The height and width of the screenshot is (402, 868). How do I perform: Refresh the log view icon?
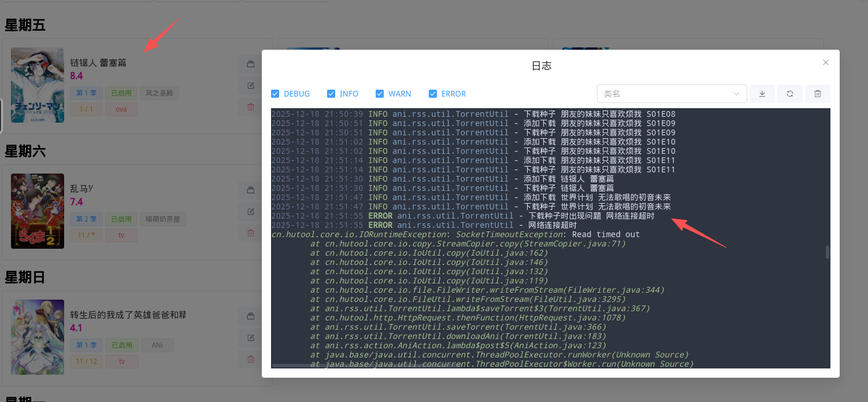pos(790,94)
